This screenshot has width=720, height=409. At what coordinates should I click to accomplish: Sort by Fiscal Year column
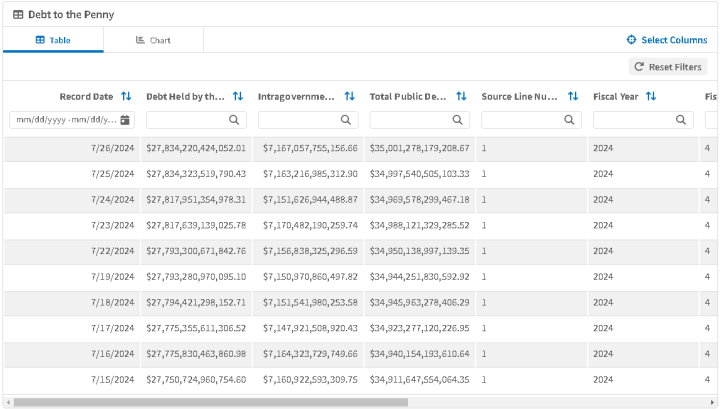click(651, 96)
